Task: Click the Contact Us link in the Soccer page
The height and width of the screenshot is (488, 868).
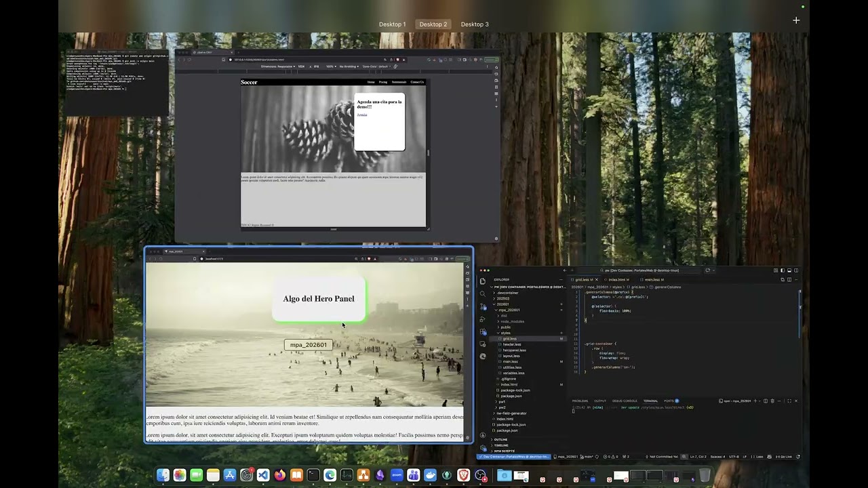Action: (x=417, y=82)
